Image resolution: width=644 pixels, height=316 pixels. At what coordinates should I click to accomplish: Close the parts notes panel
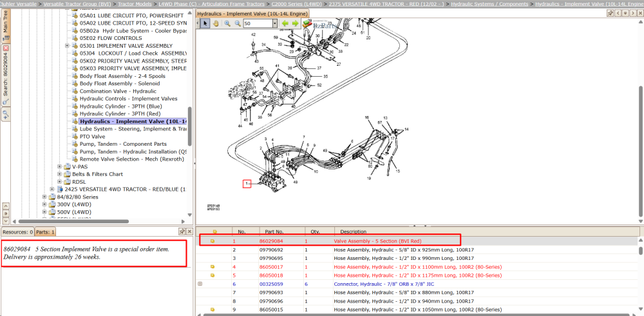click(189, 232)
